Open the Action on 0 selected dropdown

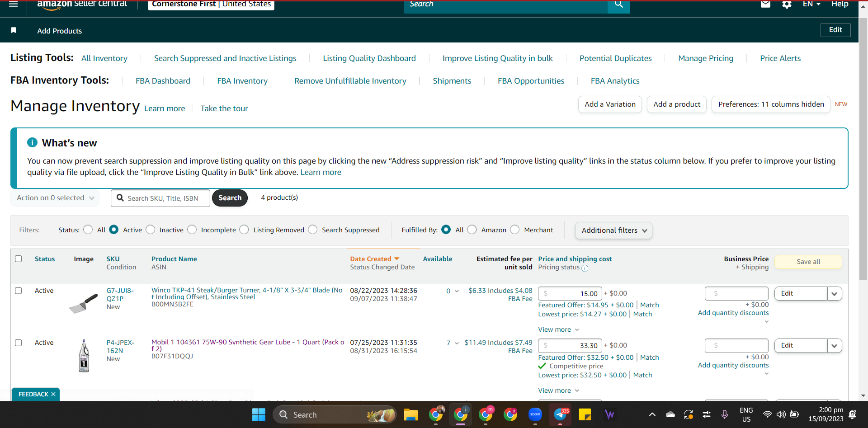(x=55, y=198)
